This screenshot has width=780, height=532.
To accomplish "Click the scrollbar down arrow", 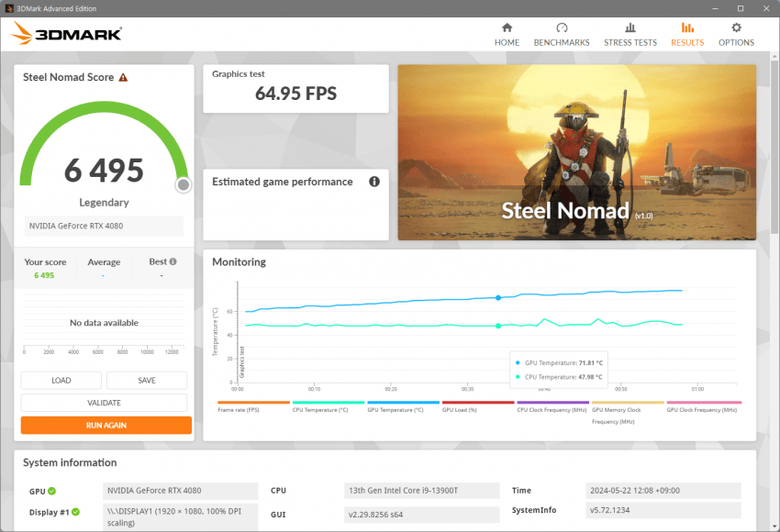I will (x=774, y=526).
